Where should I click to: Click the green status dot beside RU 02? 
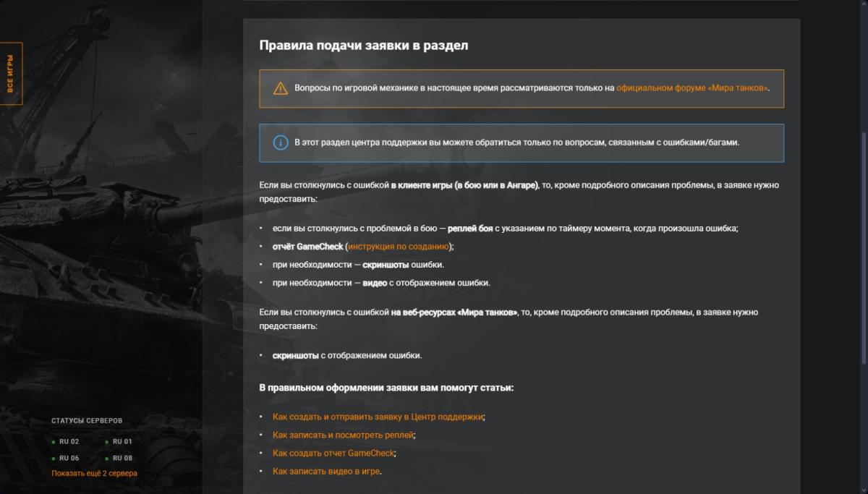click(54, 442)
